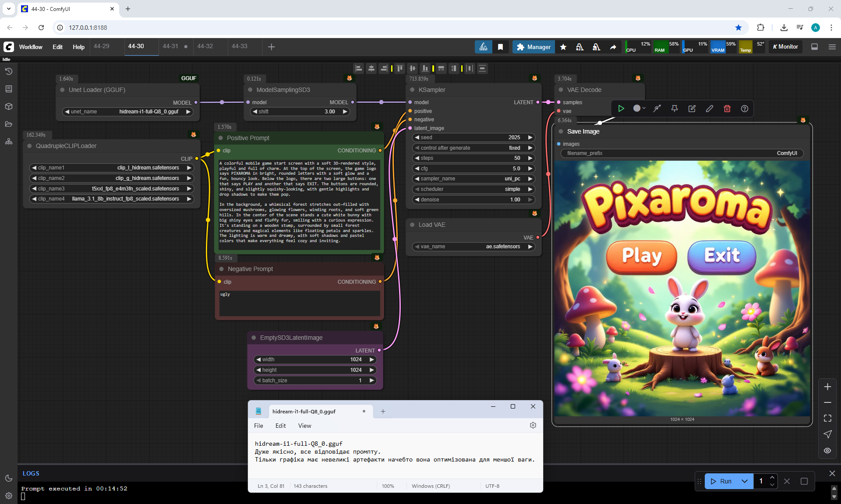Pin the selected Save Image node
841x504 pixels.
(675, 109)
